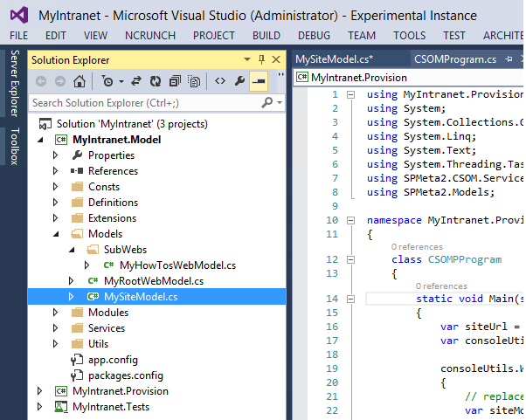Click the Services folder icon

[x=78, y=328]
